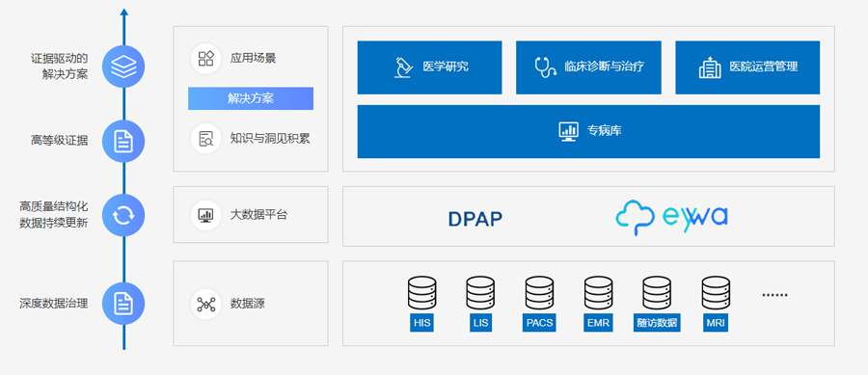Click the LIS label tag
Viewport: 868px width, 375px height.
tap(480, 323)
